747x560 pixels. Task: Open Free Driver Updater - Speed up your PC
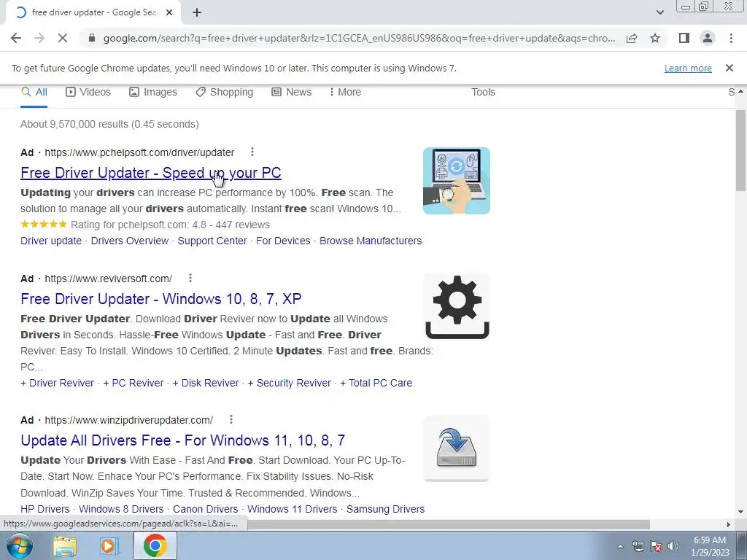[150, 172]
